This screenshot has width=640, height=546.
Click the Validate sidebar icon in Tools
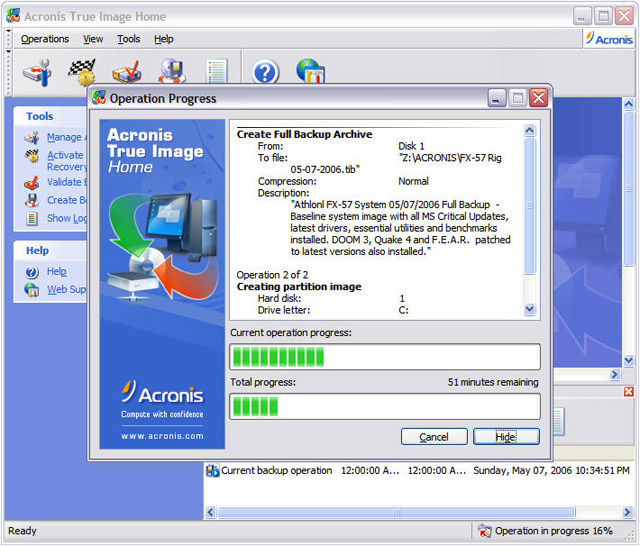point(32,183)
